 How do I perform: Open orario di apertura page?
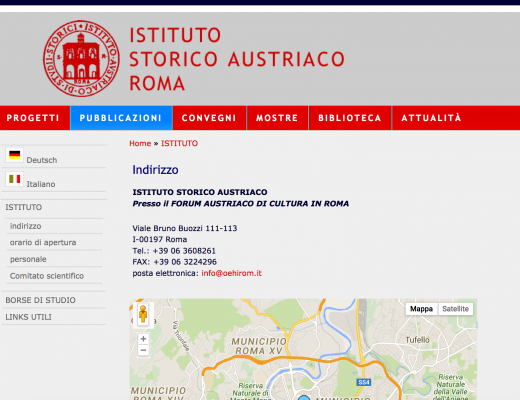[43, 243]
